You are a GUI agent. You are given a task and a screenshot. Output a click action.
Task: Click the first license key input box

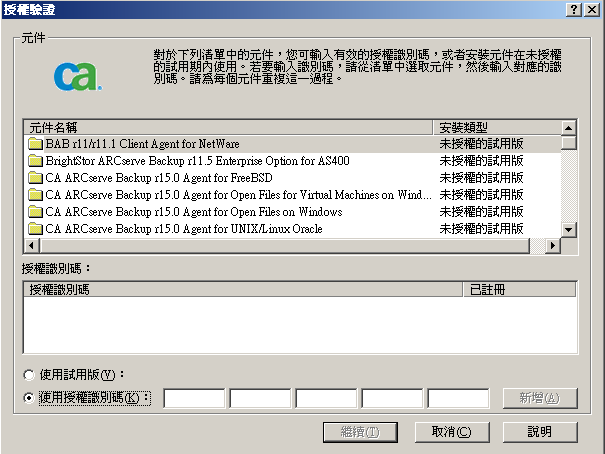[194, 398]
